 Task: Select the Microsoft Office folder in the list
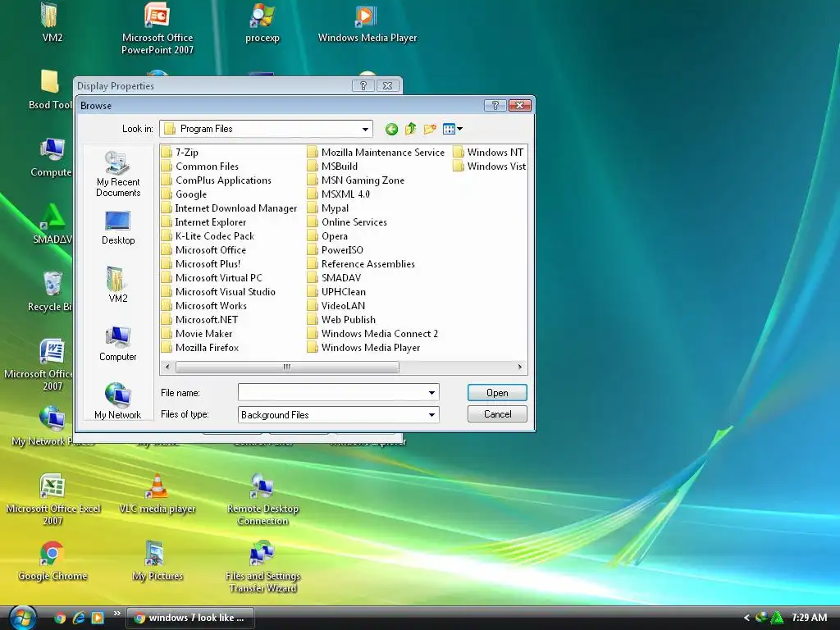[x=204, y=249]
